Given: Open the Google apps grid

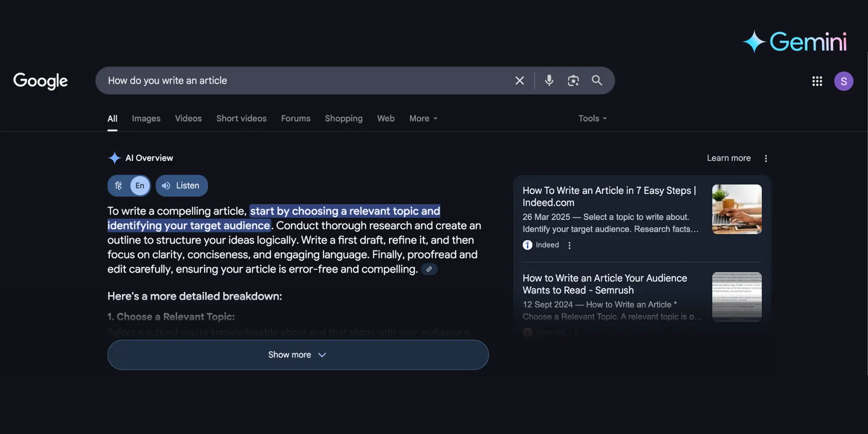Looking at the screenshot, I should click(817, 81).
